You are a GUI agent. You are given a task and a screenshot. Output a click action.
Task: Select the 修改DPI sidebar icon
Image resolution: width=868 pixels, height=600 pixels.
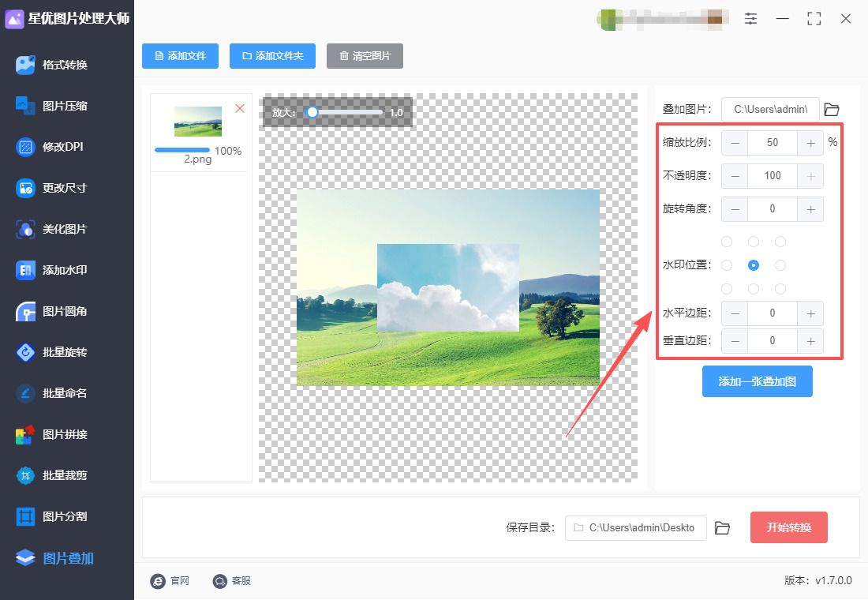point(25,147)
